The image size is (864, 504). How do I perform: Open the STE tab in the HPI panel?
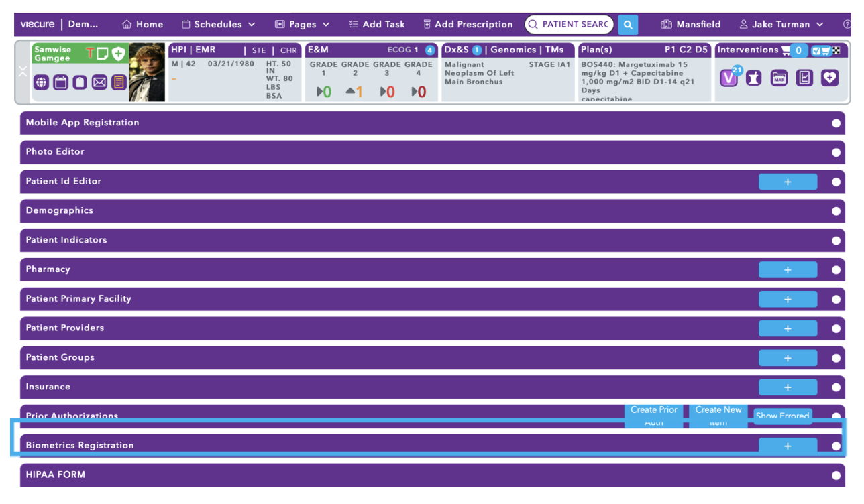(259, 50)
